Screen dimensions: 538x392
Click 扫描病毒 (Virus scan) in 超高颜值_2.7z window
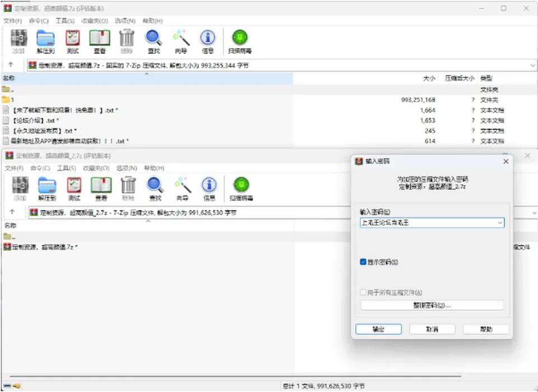(x=241, y=189)
